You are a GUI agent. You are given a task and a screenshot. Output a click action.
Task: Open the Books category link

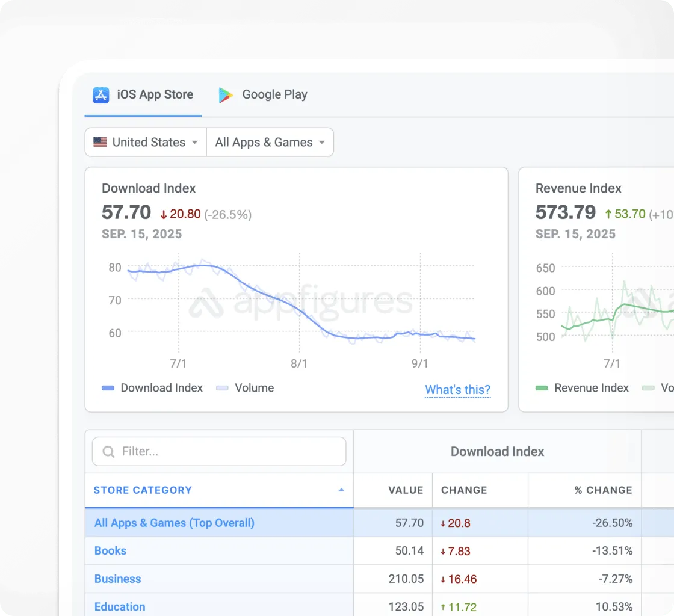pos(111,550)
